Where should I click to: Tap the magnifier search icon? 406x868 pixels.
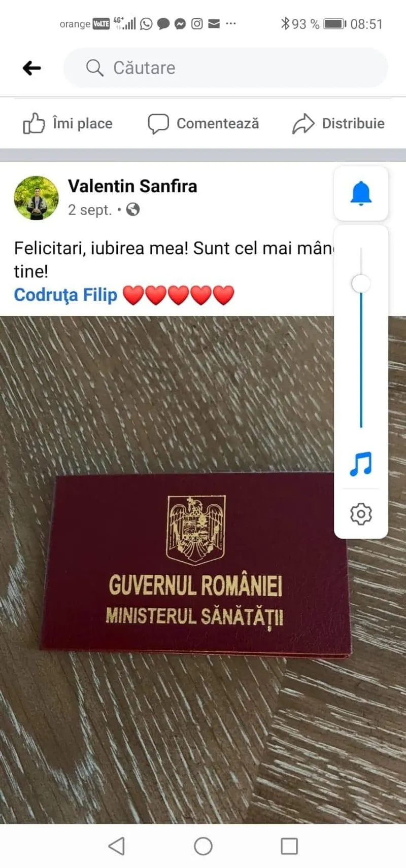pos(94,67)
